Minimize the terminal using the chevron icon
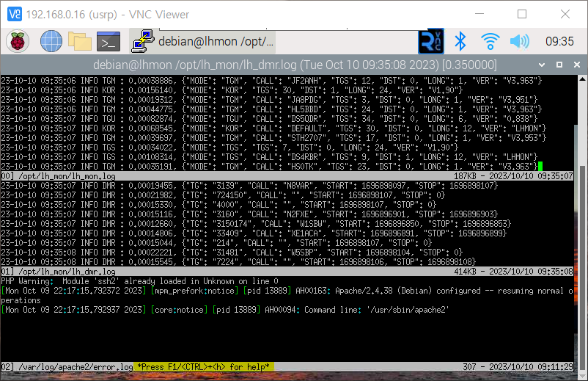 coord(542,65)
